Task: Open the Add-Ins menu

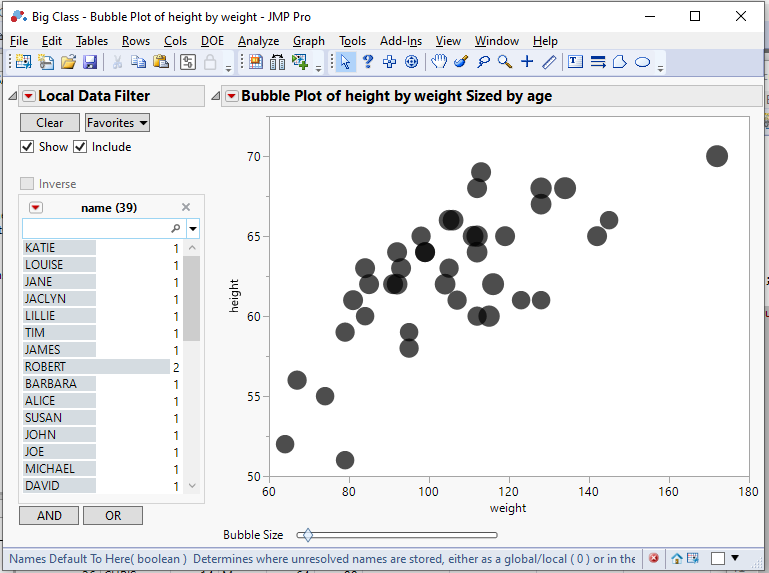Action: click(x=401, y=41)
